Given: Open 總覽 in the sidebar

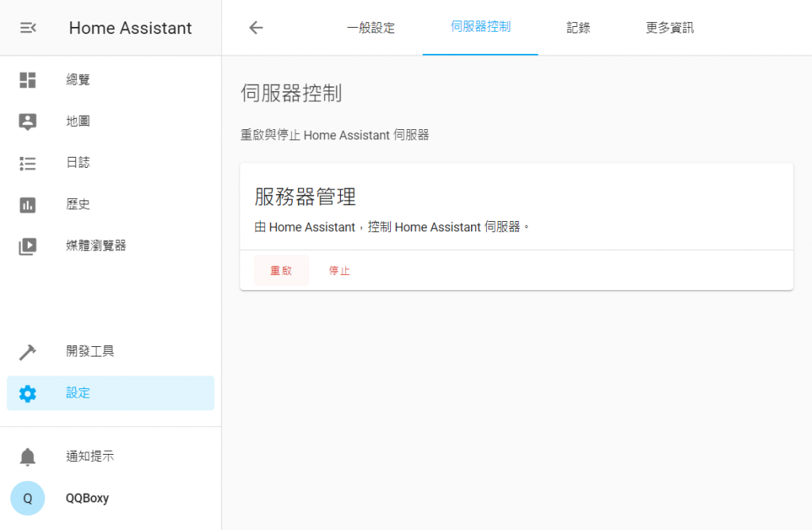Looking at the screenshot, I should click(x=110, y=80).
